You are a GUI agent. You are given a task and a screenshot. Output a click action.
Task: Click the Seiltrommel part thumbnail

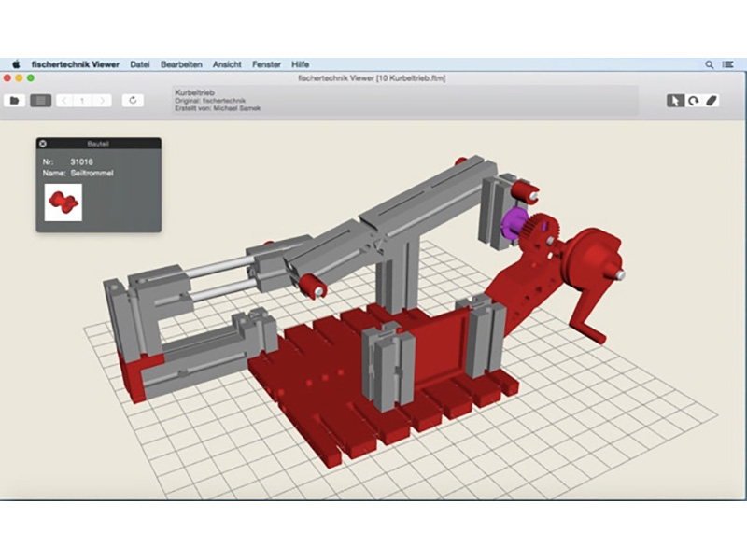[x=63, y=202]
